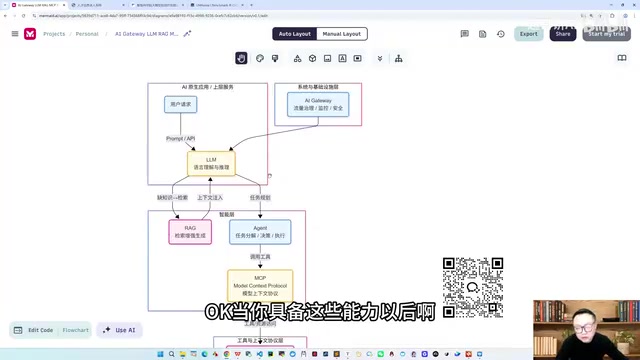This screenshot has height=360, width=640.
Task: Select the container frame tool
Action: point(358,58)
